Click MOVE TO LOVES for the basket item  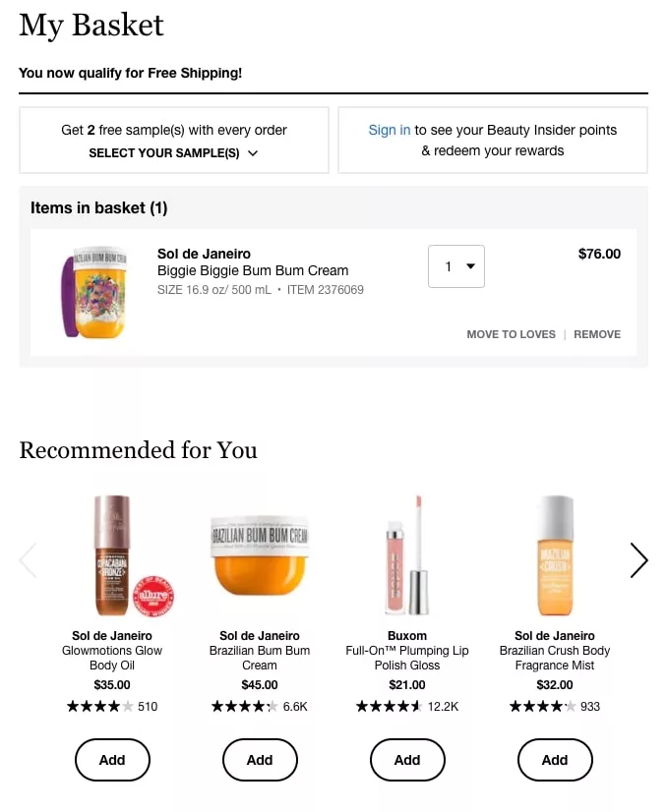point(511,334)
